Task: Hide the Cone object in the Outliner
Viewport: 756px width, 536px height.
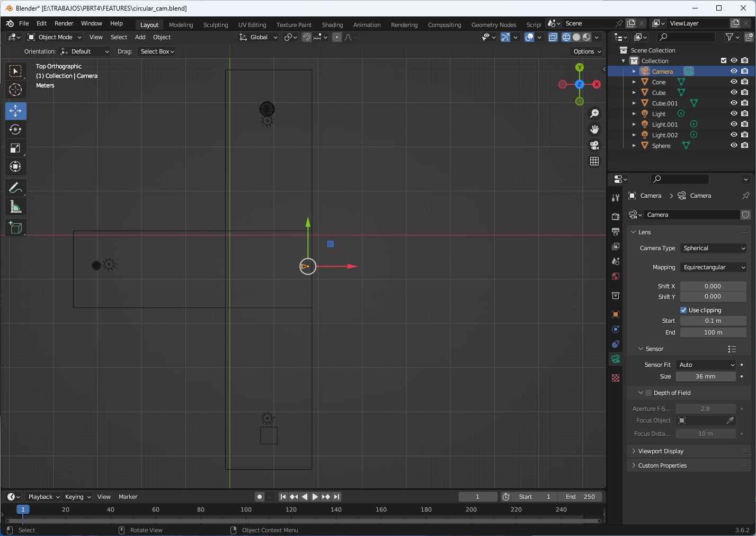Action: 734,82
